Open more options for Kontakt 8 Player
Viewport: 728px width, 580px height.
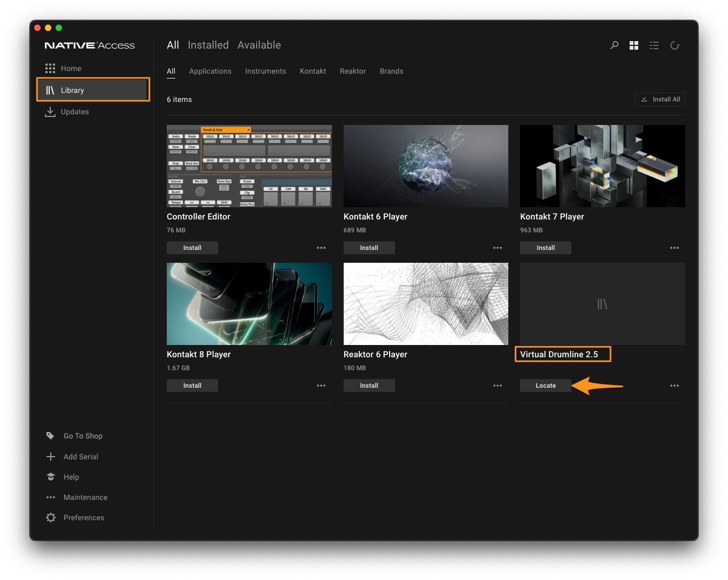[x=321, y=386]
